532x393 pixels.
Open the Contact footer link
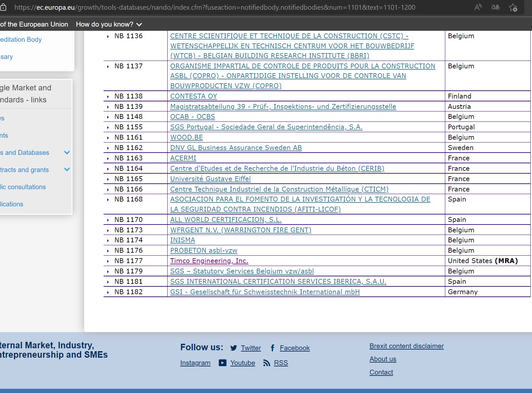pyautogui.click(x=381, y=372)
